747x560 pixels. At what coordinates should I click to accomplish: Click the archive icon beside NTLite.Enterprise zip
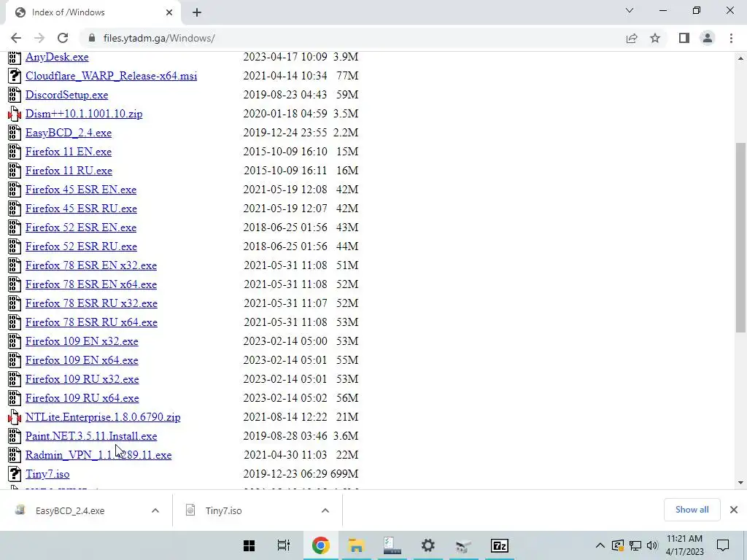(15, 417)
